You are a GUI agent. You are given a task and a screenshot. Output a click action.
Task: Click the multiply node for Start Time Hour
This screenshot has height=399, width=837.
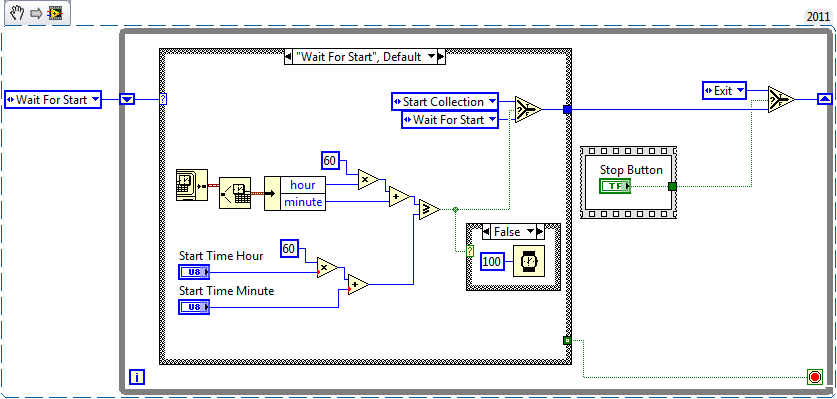click(x=327, y=268)
